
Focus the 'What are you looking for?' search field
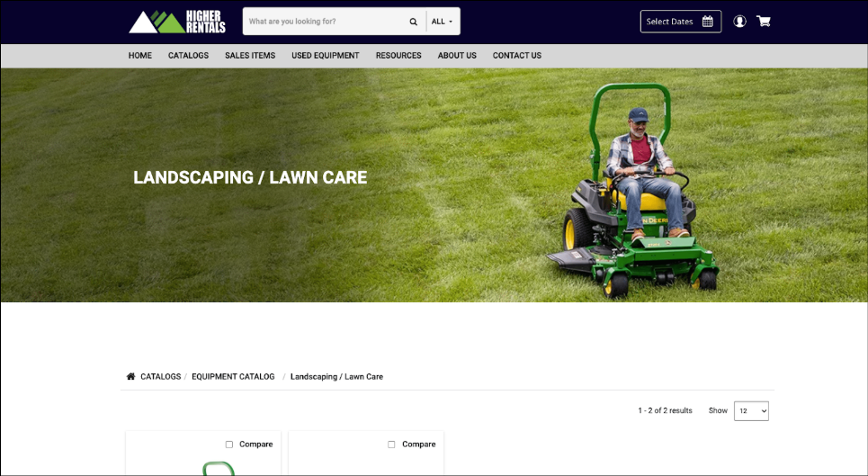point(327,22)
